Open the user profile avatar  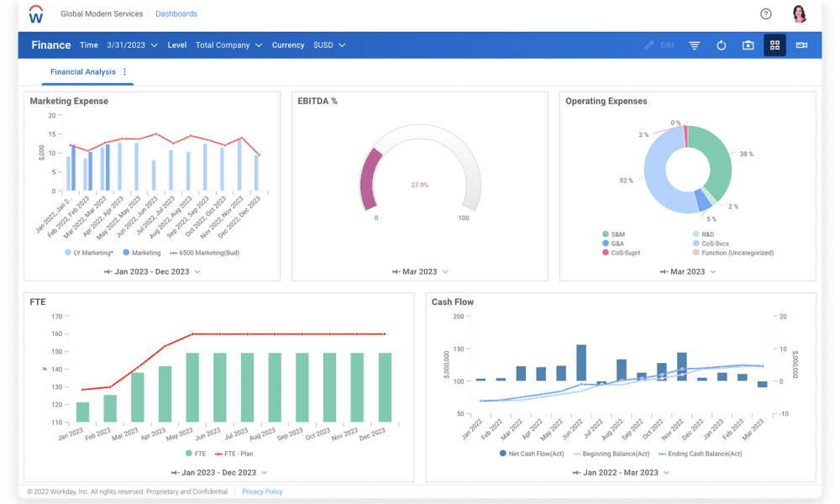click(799, 14)
